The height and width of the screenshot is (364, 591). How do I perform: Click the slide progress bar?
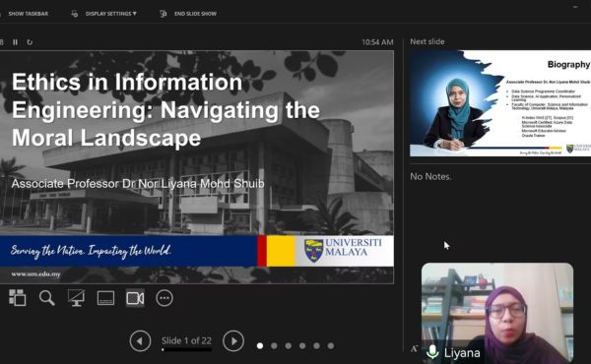186,349
